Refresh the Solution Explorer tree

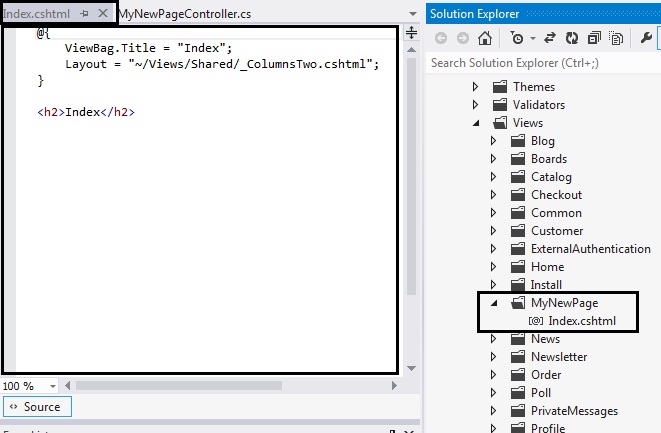(x=572, y=38)
